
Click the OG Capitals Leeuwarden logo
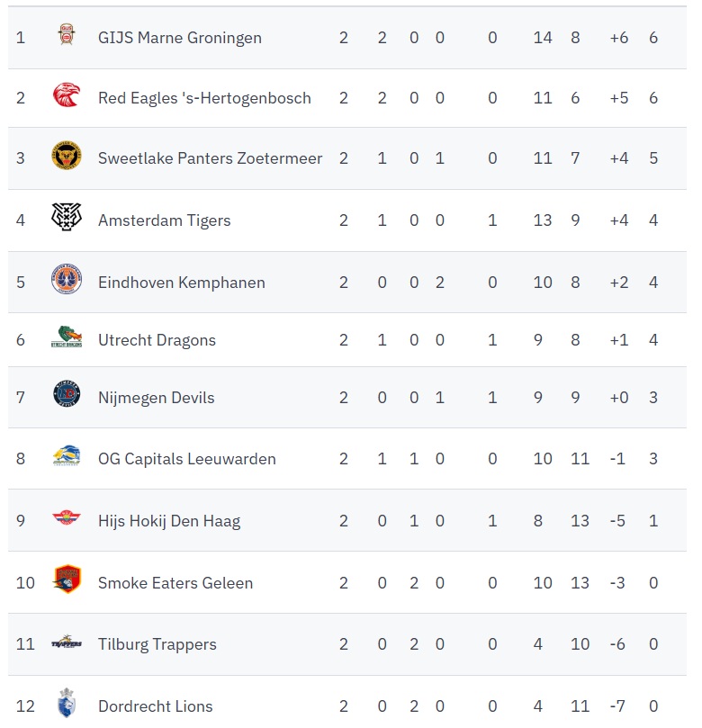(66, 457)
